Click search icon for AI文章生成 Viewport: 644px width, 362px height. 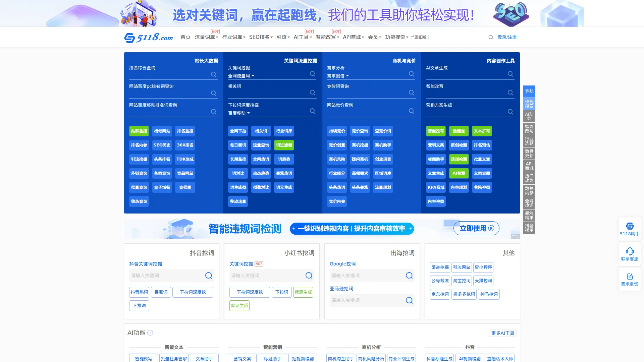click(x=511, y=74)
